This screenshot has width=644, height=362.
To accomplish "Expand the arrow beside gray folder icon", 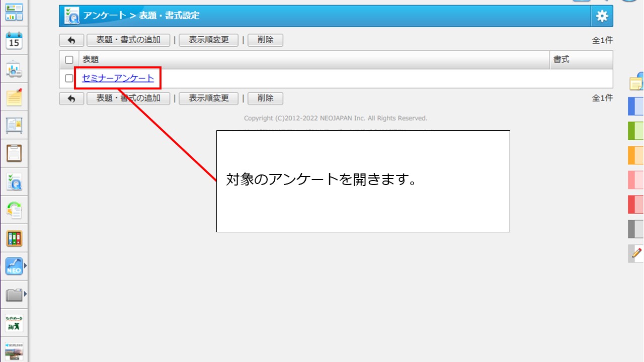I will (25, 294).
